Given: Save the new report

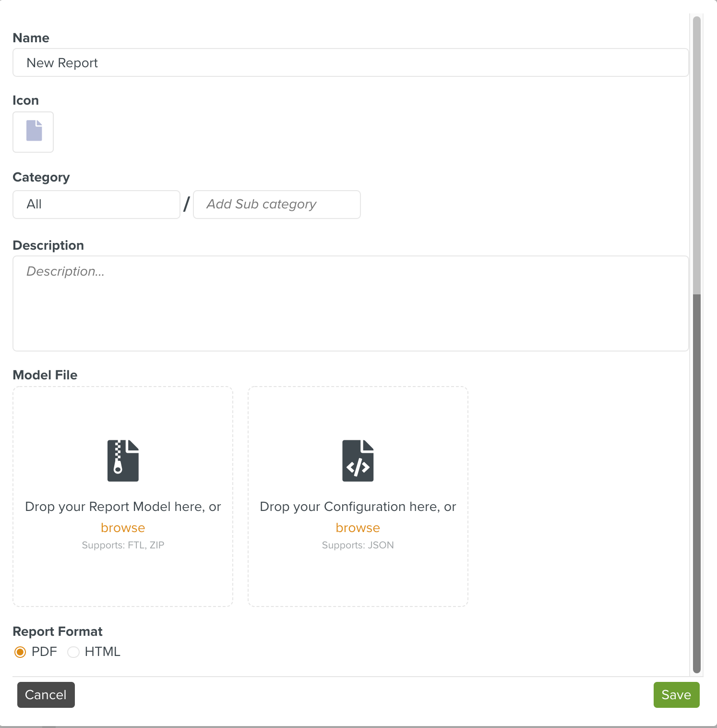Looking at the screenshot, I should [x=676, y=695].
